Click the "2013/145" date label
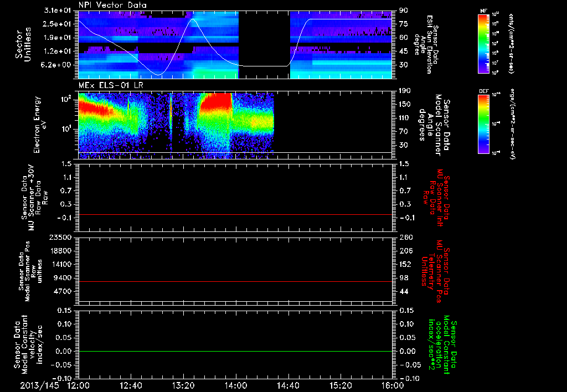 tap(40, 385)
